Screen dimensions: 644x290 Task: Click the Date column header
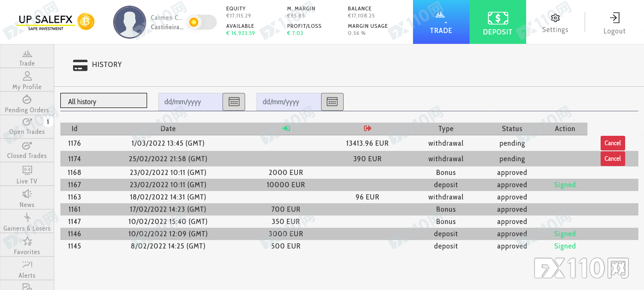pos(168,129)
